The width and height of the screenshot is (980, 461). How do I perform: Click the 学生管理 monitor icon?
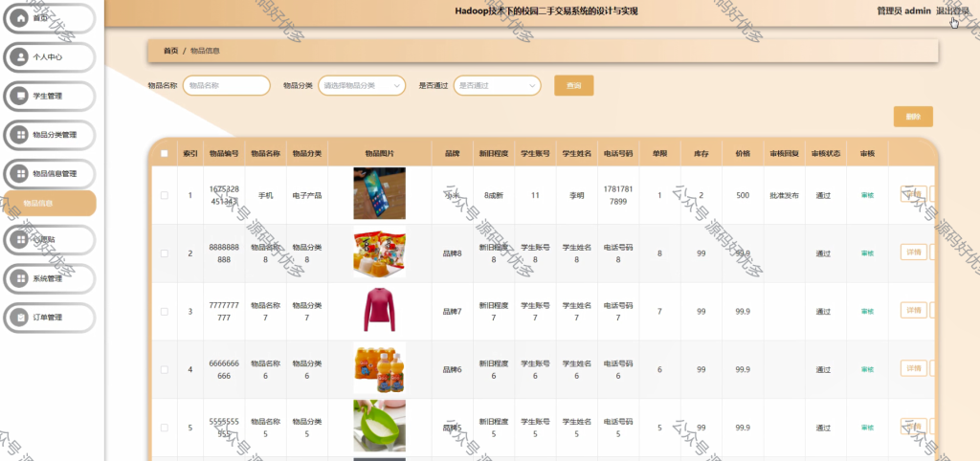coord(20,96)
